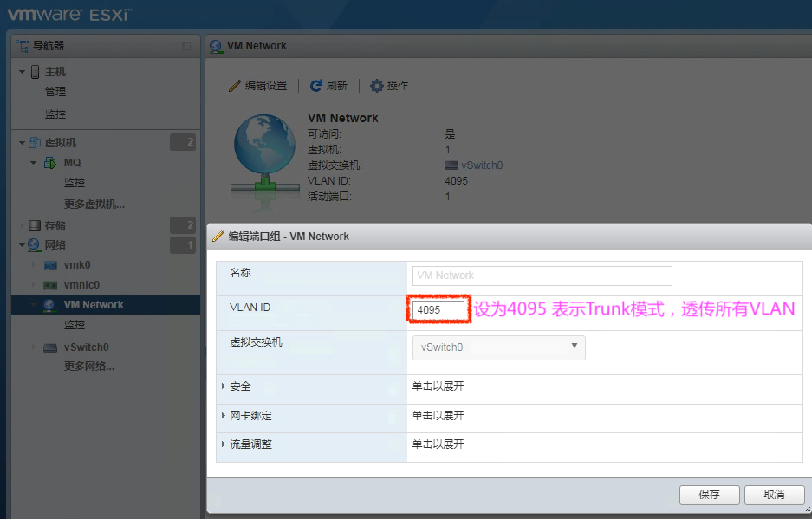Click the 网络 count badge 1
Image resolution: width=812 pixels, height=519 pixels.
tap(183, 244)
